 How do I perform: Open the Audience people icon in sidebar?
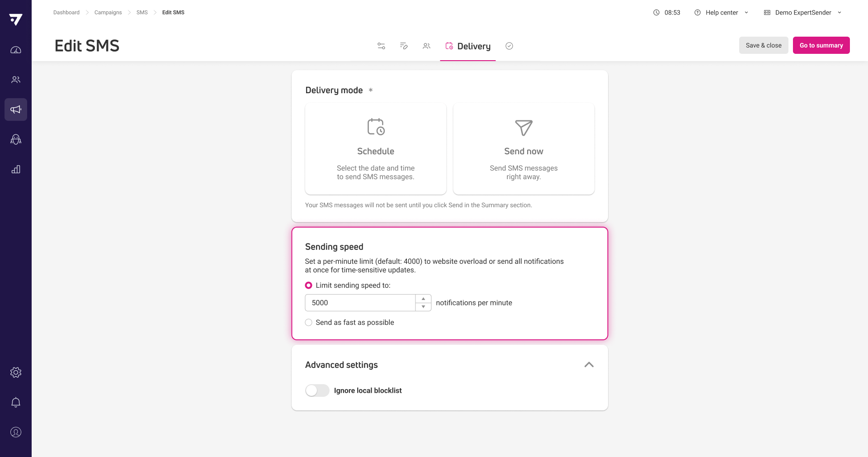point(16,80)
